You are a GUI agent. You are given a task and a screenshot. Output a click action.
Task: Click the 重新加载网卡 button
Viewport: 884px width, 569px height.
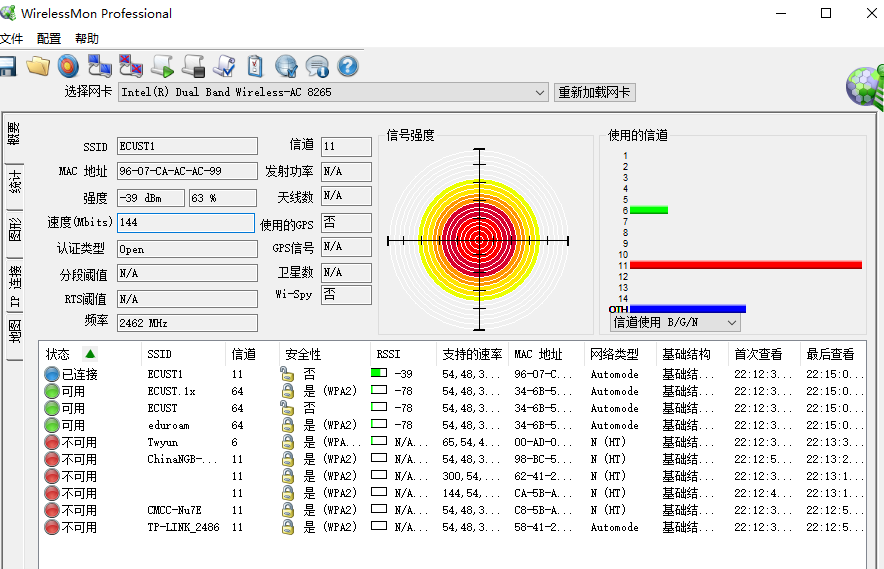[595, 92]
